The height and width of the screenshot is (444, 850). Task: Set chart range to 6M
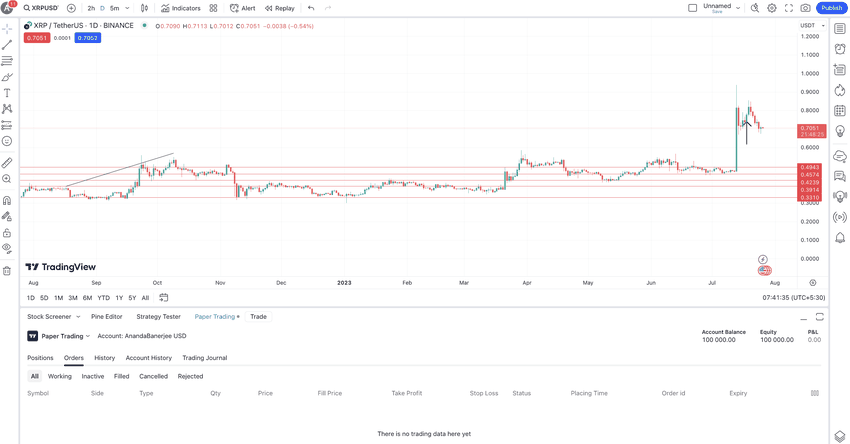pyautogui.click(x=87, y=298)
